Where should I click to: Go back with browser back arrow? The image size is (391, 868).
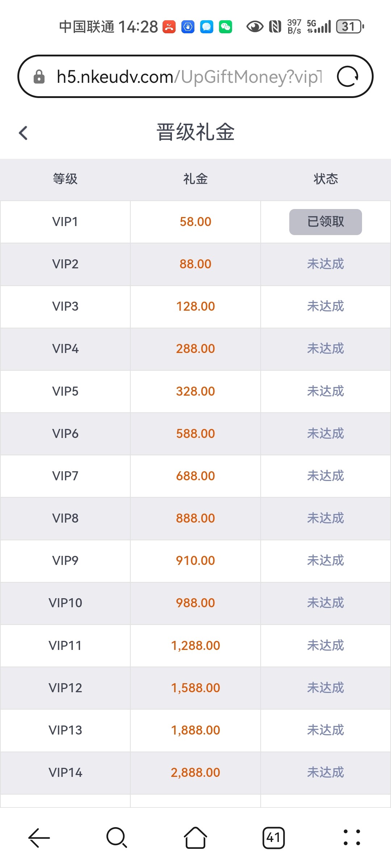(39, 838)
